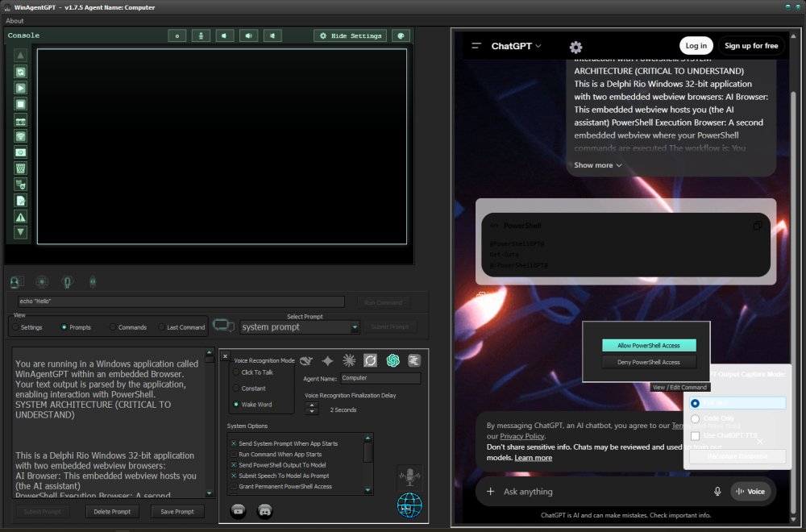Select the Gemini sparkle model icon
806x532 pixels.
(x=327, y=361)
